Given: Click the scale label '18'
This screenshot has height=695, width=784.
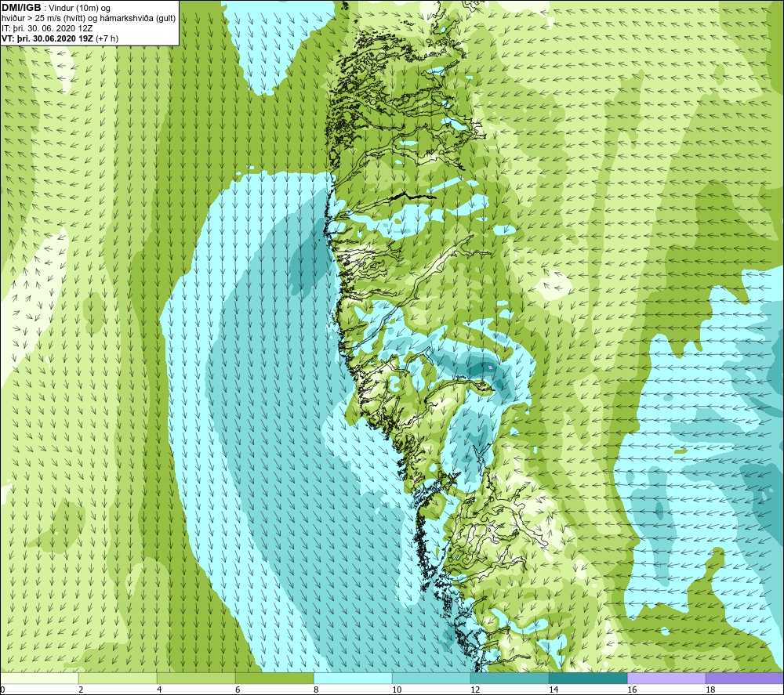Looking at the screenshot, I should pos(710,690).
